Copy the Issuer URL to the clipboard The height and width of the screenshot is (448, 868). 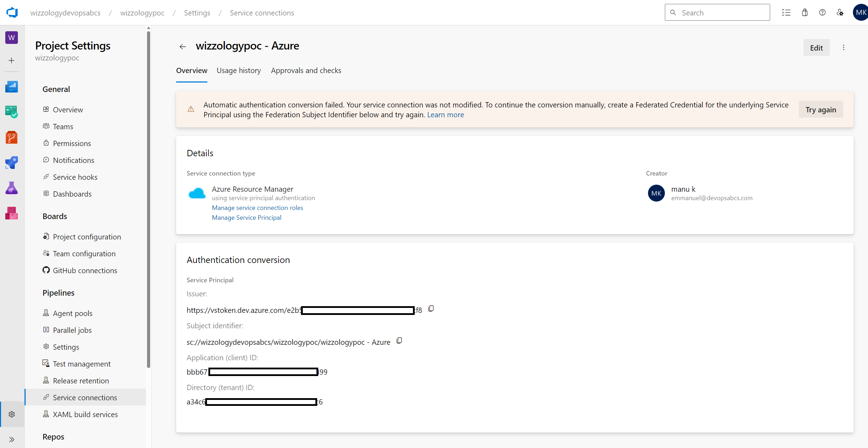click(x=431, y=309)
